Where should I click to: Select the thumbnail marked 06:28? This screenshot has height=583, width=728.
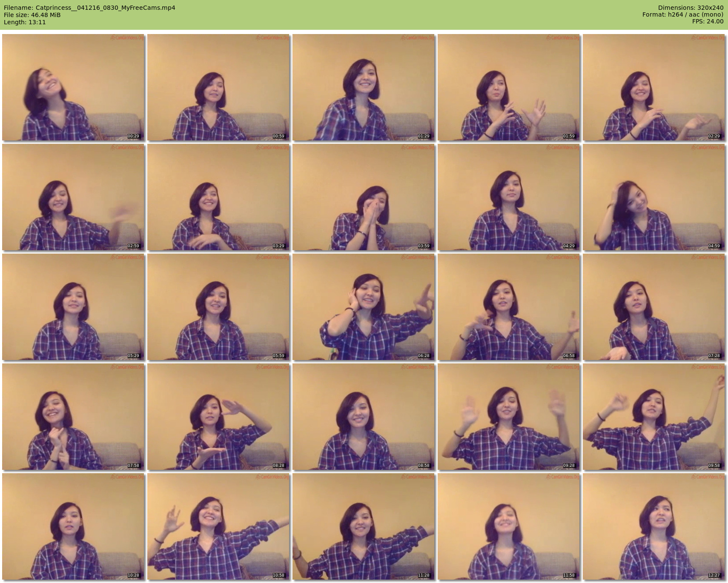pos(364,307)
